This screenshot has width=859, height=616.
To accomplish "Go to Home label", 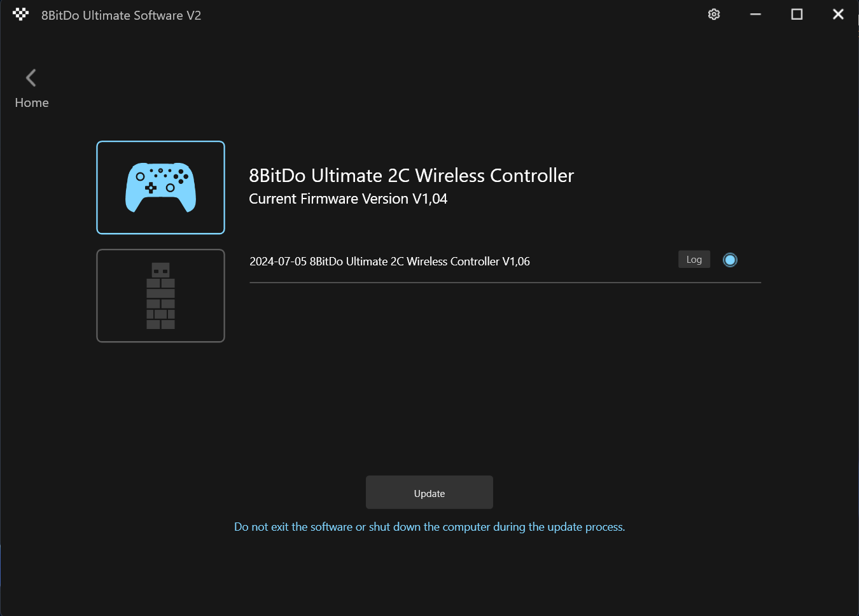I will [x=32, y=102].
